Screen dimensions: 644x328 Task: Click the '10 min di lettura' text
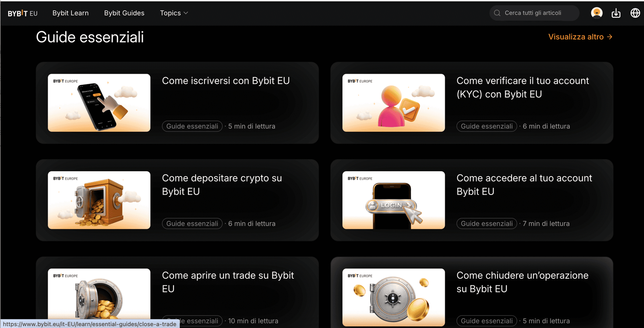coord(253,321)
